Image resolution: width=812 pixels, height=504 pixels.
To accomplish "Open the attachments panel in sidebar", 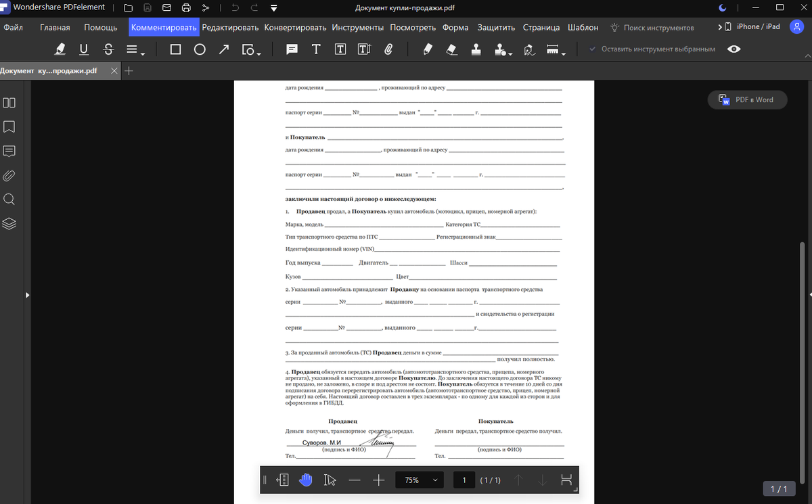I will 9,175.
